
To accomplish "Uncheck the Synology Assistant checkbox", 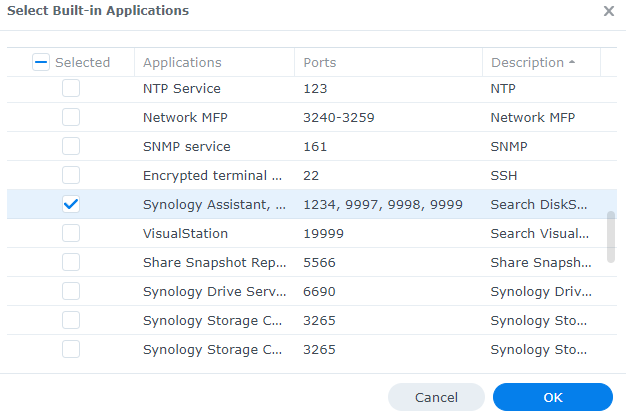I will point(71,204).
